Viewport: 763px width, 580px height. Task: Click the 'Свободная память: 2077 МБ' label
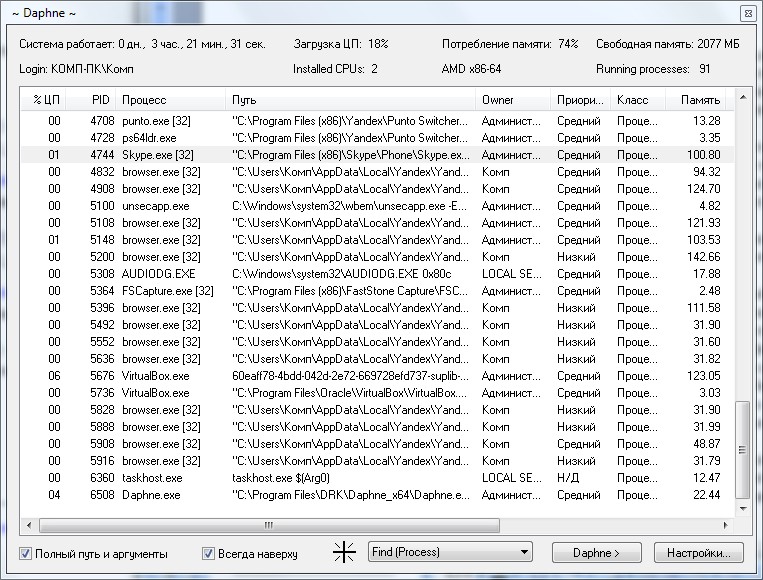pyautogui.click(x=668, y=44)
